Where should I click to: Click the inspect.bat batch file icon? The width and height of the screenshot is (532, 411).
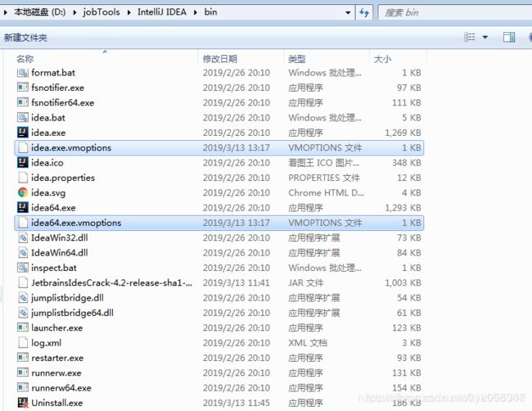point(23,268)
